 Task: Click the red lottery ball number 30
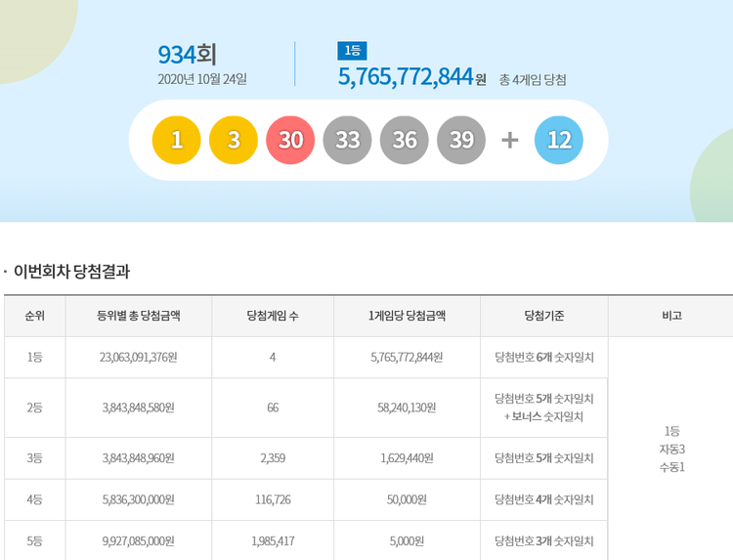pyautogui.click(x=290, y=140)
